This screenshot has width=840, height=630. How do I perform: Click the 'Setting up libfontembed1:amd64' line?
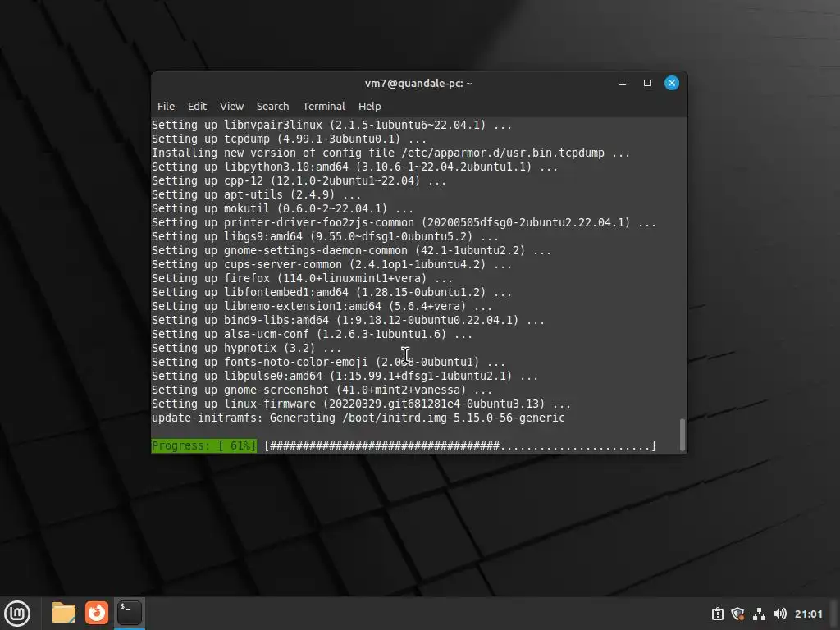(331, 293)
